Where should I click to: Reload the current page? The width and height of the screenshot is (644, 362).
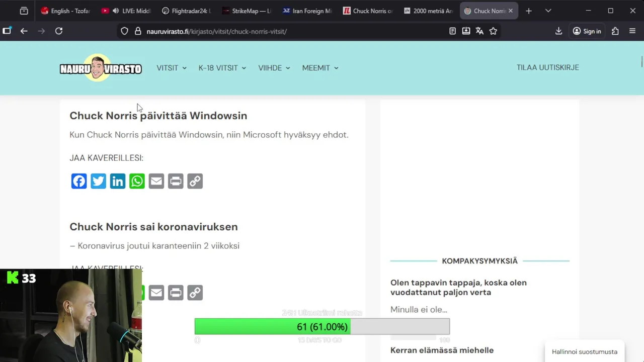pyautogui.click(x=59, y=31)
